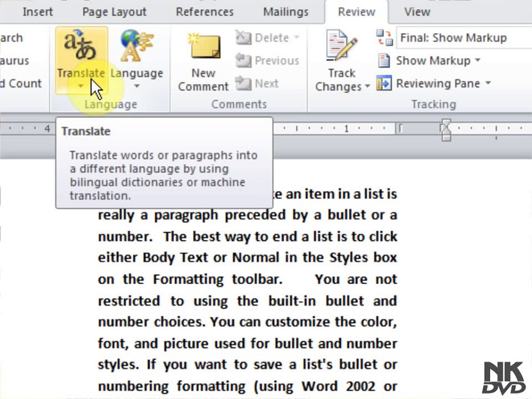Viewport: 532px width, 399px height.
Task: Click the Language globe icon
Action: coord(136,46)
